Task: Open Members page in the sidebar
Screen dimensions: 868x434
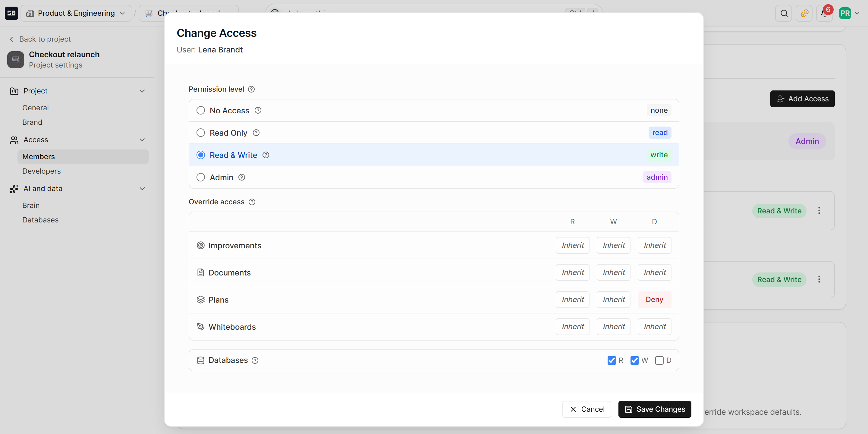Action: click(83, 157)
